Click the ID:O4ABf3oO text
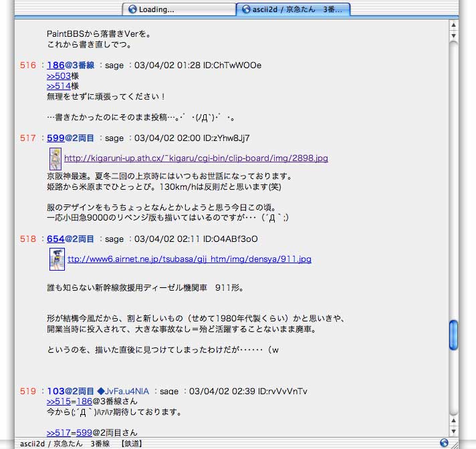This screenshot has height=449, width=476. click(231, 239)
